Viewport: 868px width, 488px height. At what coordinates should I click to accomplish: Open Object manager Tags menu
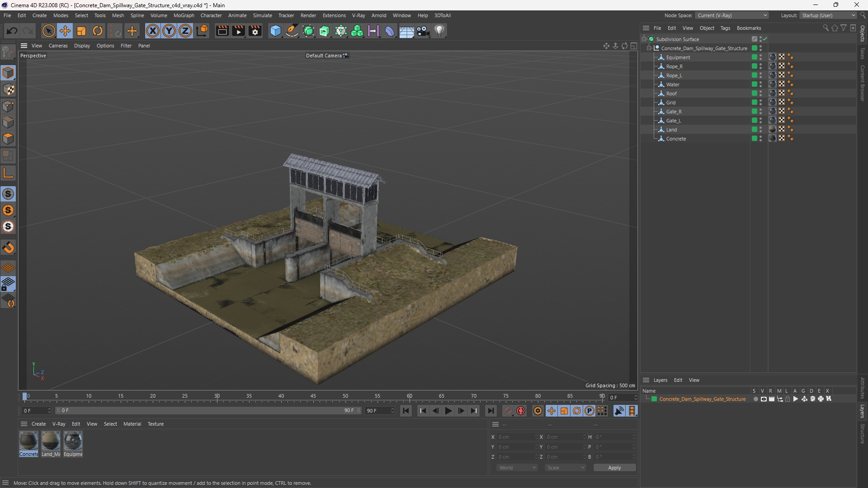725,28
